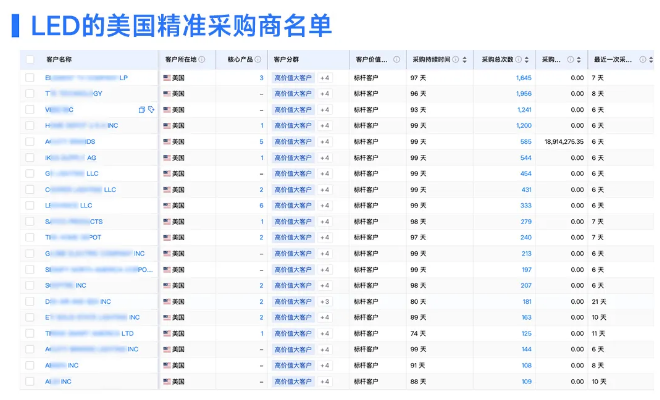Sort by 采购持续时间 using its sort arrows
The width and height of the screenshot is (660, 400).
(465, 59)
